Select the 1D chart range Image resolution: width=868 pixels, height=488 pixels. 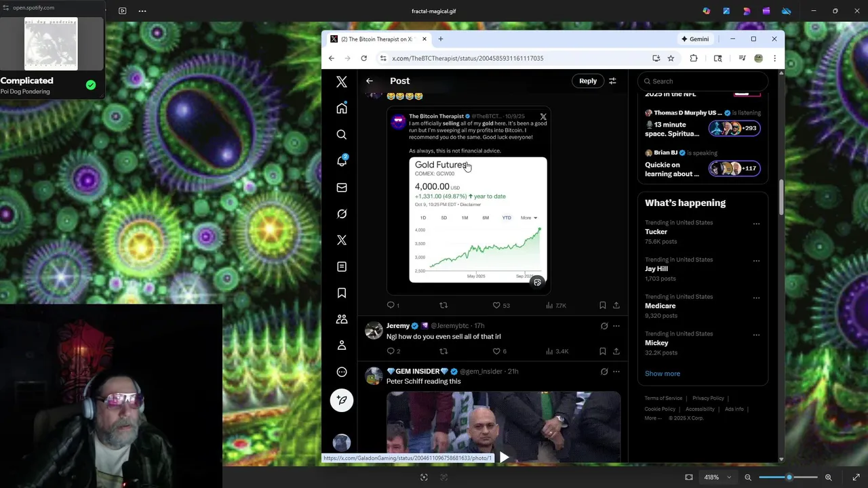click(423, 218)
